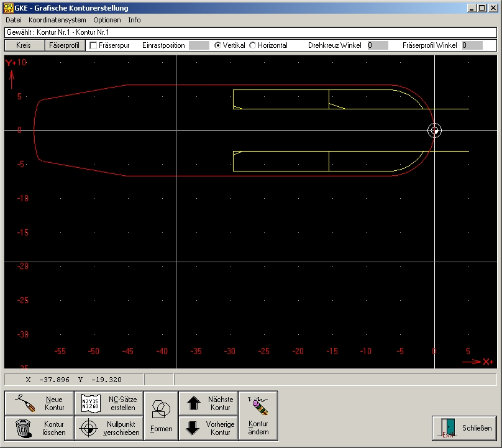Create NC blocks with NC-Sätze erstellen
502x448 pixels.
point(109,403)
